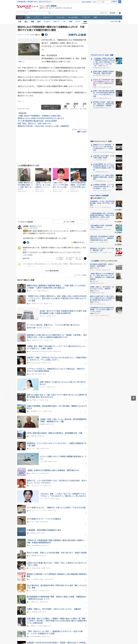The image size is (138, 644).
Task: Click the 学びがある graduation cap reaction
Action: (65, 106)
